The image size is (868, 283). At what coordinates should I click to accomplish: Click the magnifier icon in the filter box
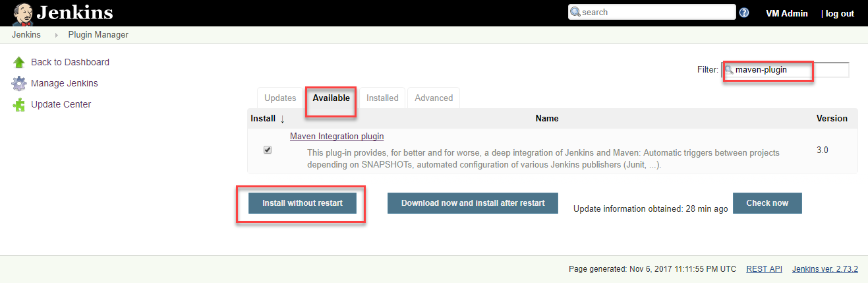point(729,69)
